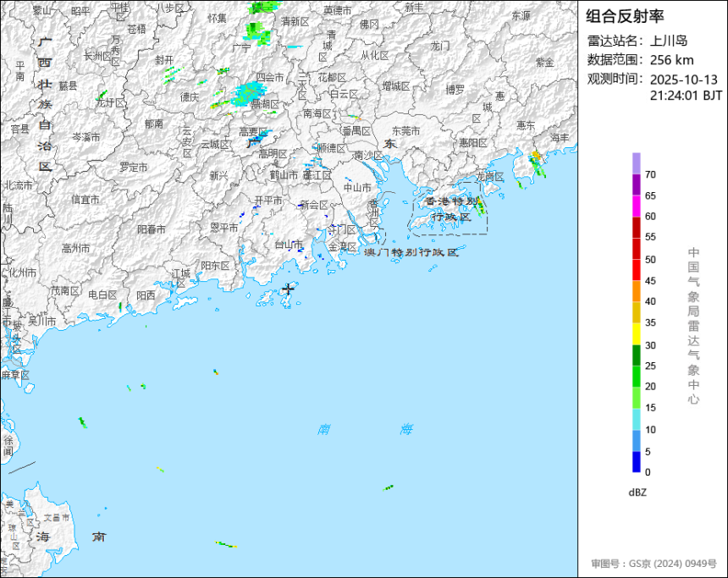
Task: Click the radar station cross marker
Action: click(289, 289)
